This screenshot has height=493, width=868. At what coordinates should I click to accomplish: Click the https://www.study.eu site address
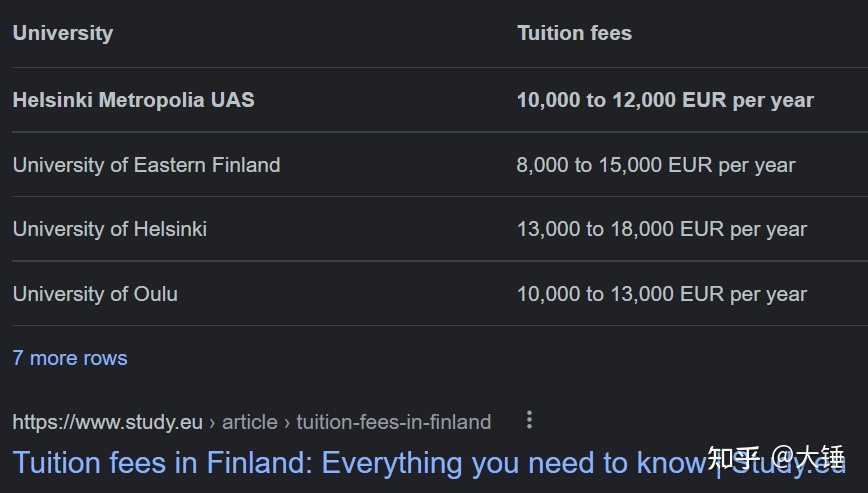pos(107,422)
